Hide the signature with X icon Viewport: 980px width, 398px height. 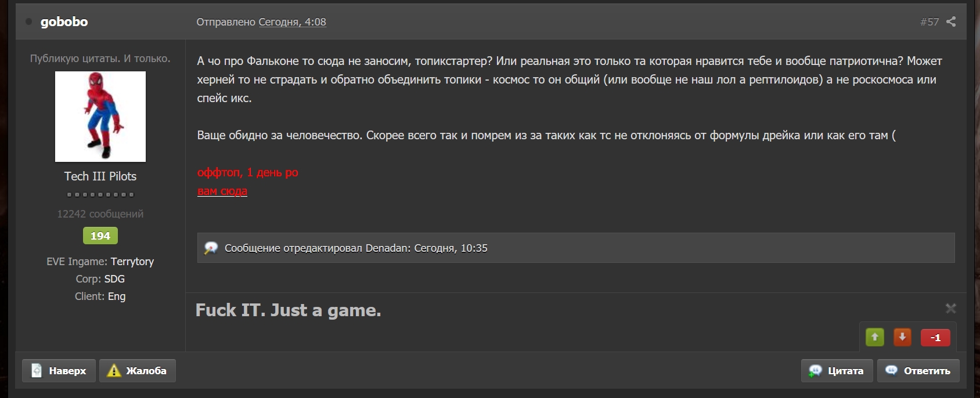[950, 308]
